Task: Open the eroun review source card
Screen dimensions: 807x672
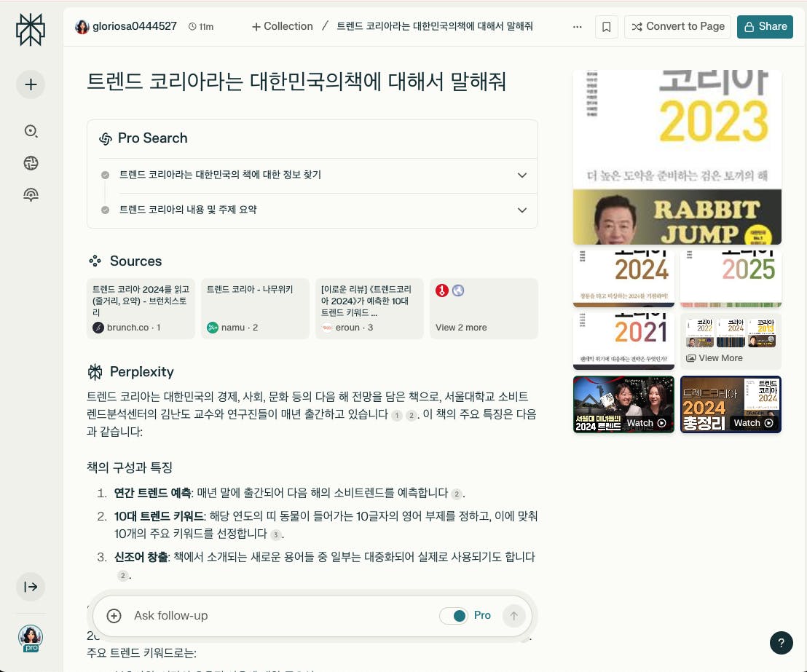Action: (x=369, y=308)
